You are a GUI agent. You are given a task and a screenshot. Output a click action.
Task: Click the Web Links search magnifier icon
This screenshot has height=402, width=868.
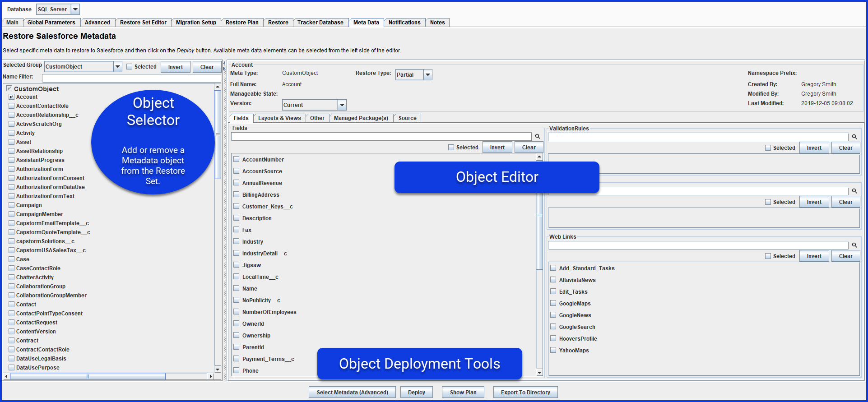(x=854, y=245)
